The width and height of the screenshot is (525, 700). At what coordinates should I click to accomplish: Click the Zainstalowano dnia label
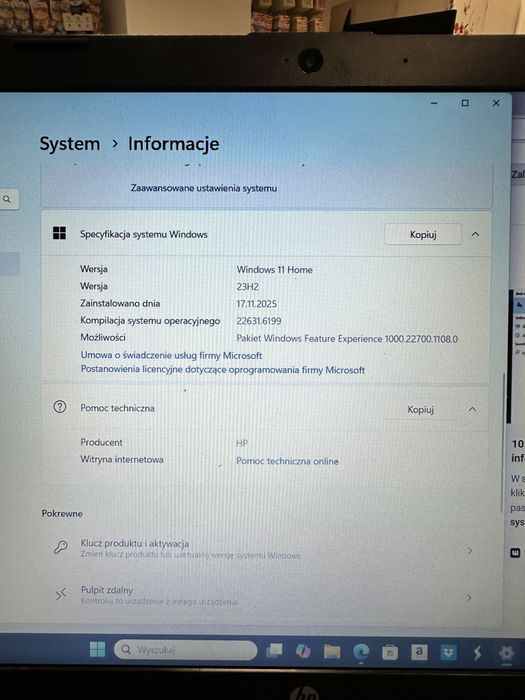tap(120, 303)
